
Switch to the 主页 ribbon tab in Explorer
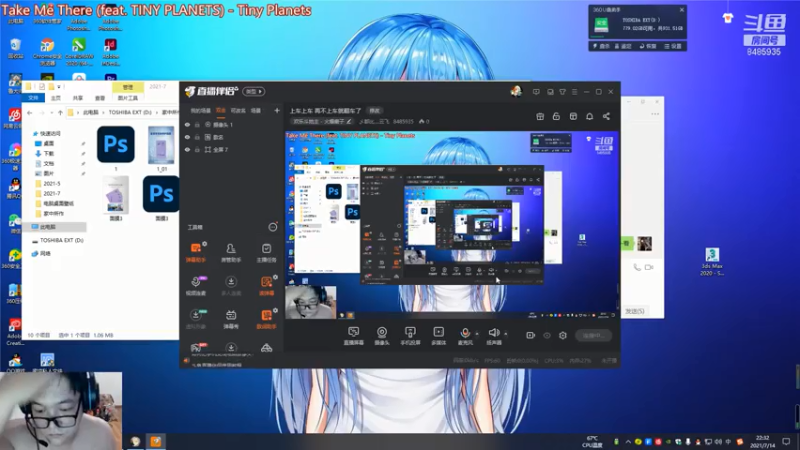[x=56, y=98]
